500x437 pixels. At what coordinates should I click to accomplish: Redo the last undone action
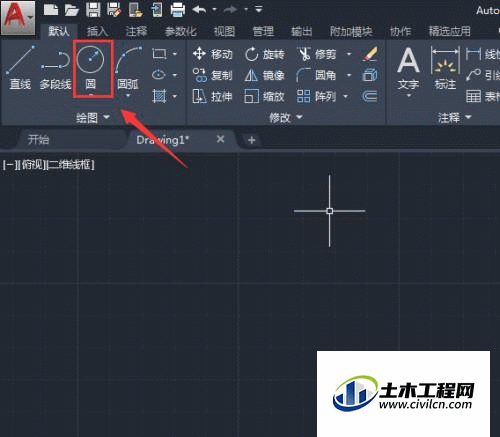(x=231, y=10)
